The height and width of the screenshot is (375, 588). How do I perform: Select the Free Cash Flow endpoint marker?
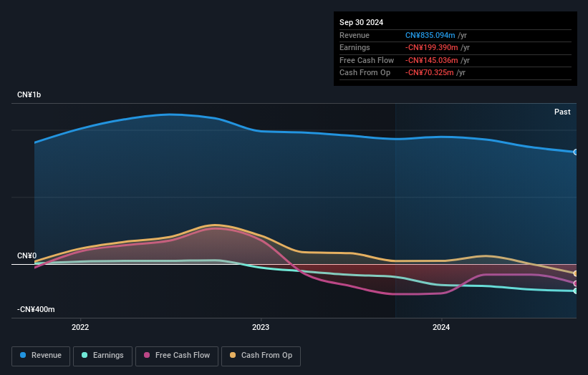pyautogui.click(x=576, y=283)
